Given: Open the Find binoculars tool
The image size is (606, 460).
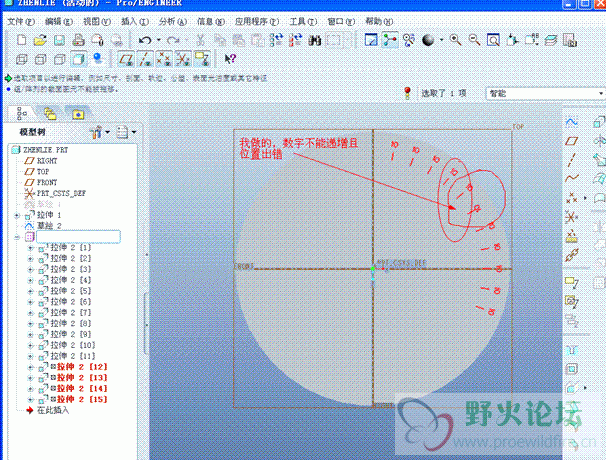Looking at the screenshot, I should 315,40.
